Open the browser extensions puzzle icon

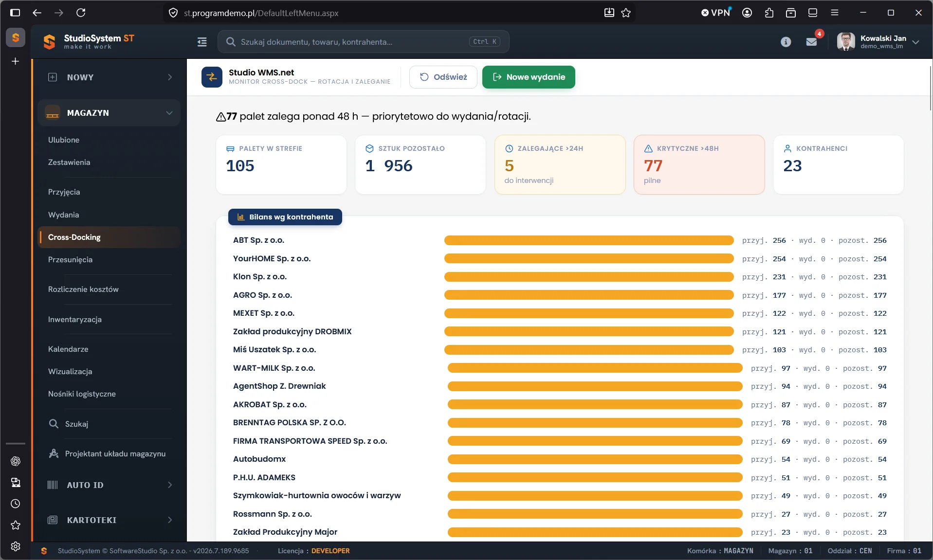click(769, 13)
